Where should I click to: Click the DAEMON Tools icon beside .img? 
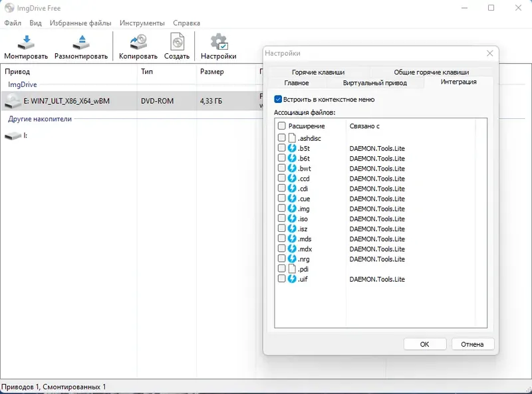click(x=292, y=208)
